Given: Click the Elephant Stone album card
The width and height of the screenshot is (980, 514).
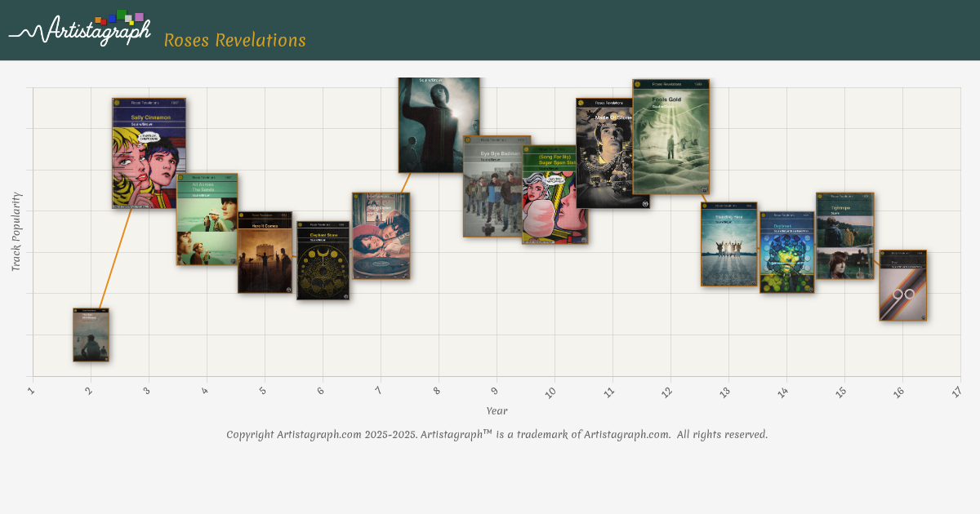Looking at the screenshot, I should click(x=323, y=261).
